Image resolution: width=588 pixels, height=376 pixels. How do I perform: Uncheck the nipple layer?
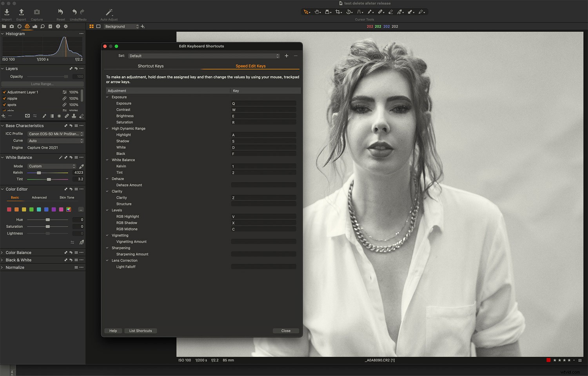4,98
